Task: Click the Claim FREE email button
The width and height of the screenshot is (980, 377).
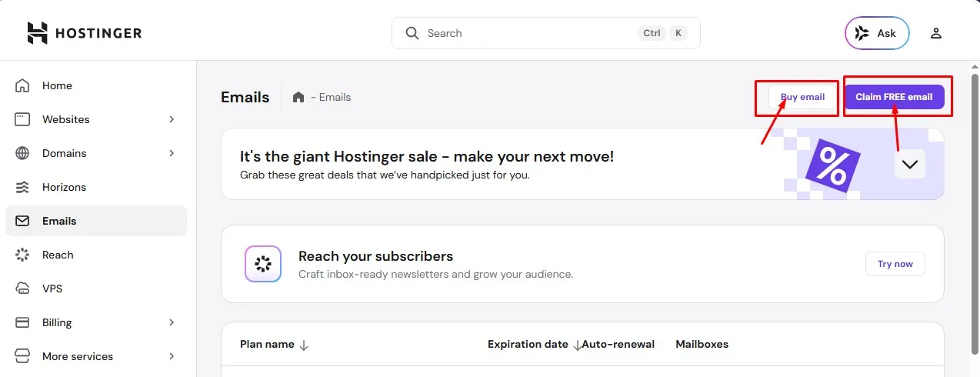Action: (894, 97)
